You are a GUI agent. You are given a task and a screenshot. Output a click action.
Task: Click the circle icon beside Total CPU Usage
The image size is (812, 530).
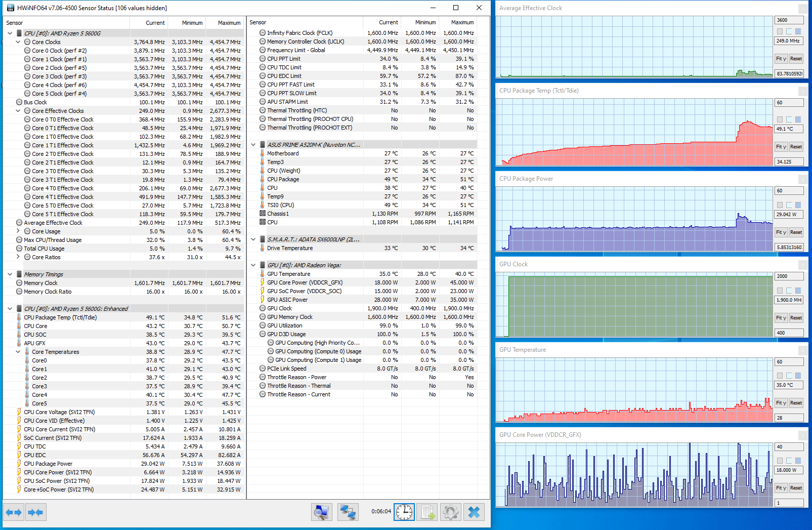[19, 249]
